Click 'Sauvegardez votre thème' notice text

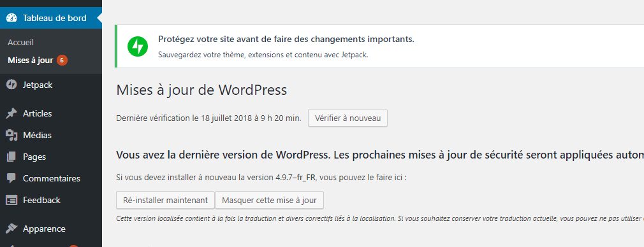[263, 55]
